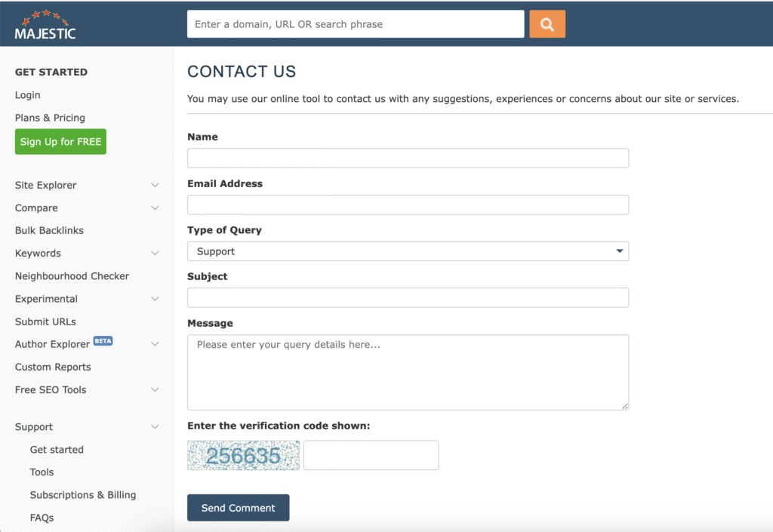
Task: Click the BETA badge next to Author Explorer
Action: (x=103, y=341)
